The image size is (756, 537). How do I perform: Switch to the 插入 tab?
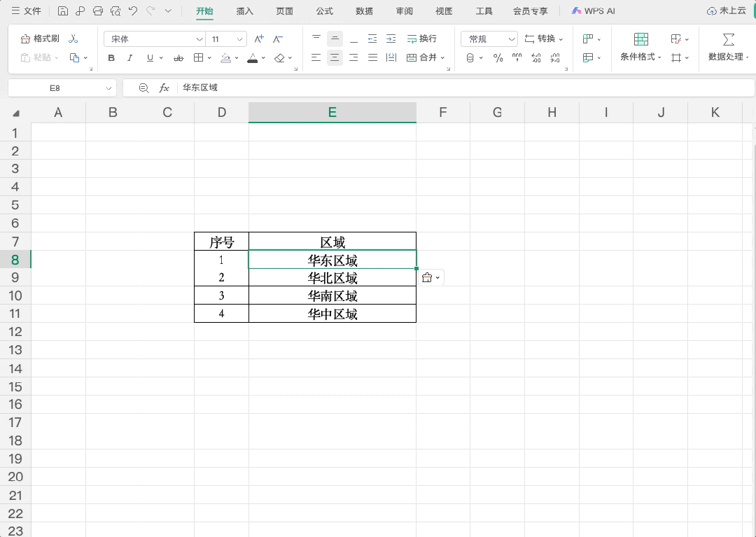244,11
